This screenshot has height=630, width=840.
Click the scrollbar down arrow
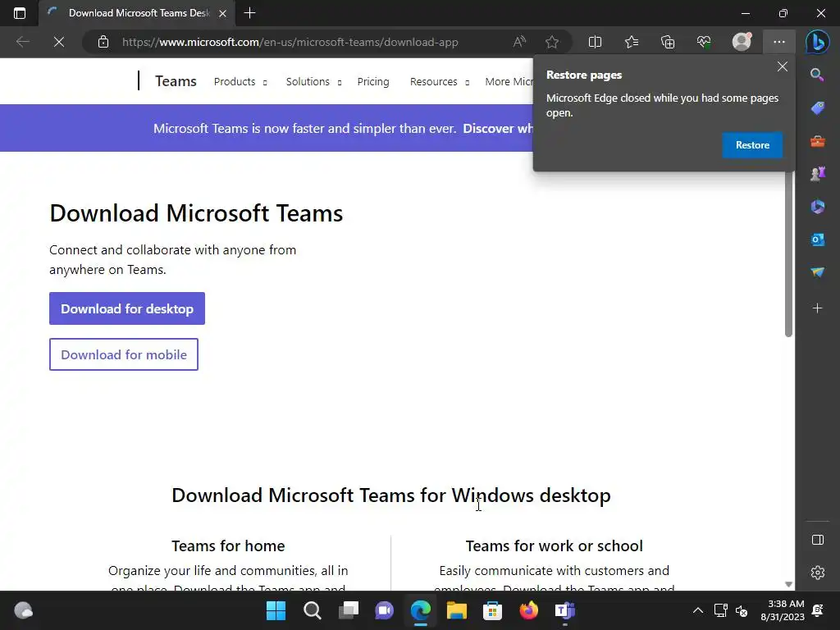[788, 584]
